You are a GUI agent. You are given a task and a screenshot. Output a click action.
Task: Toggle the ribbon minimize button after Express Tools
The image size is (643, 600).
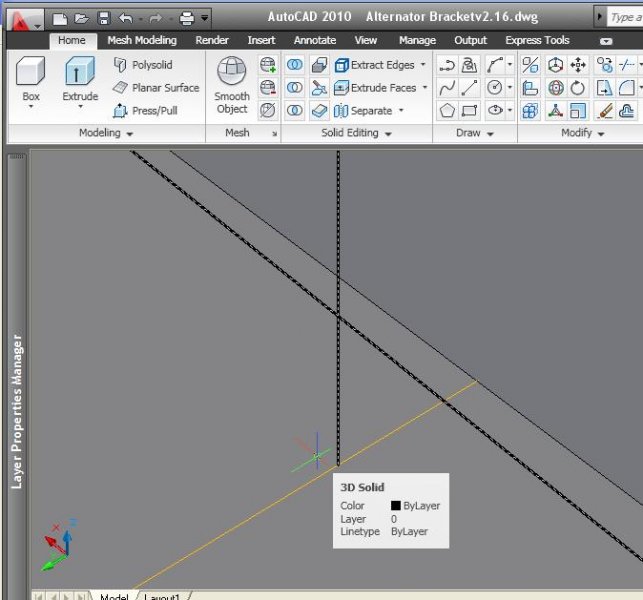point(606,41)
